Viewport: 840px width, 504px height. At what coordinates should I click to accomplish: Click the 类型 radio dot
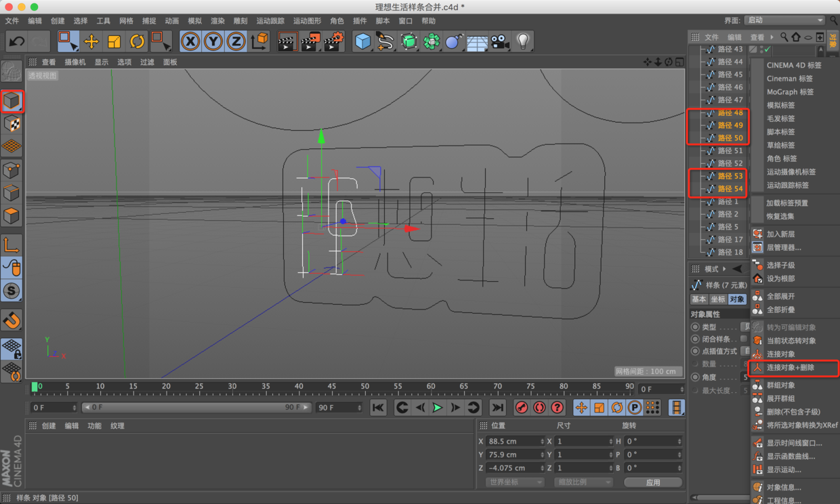point(695,327)
